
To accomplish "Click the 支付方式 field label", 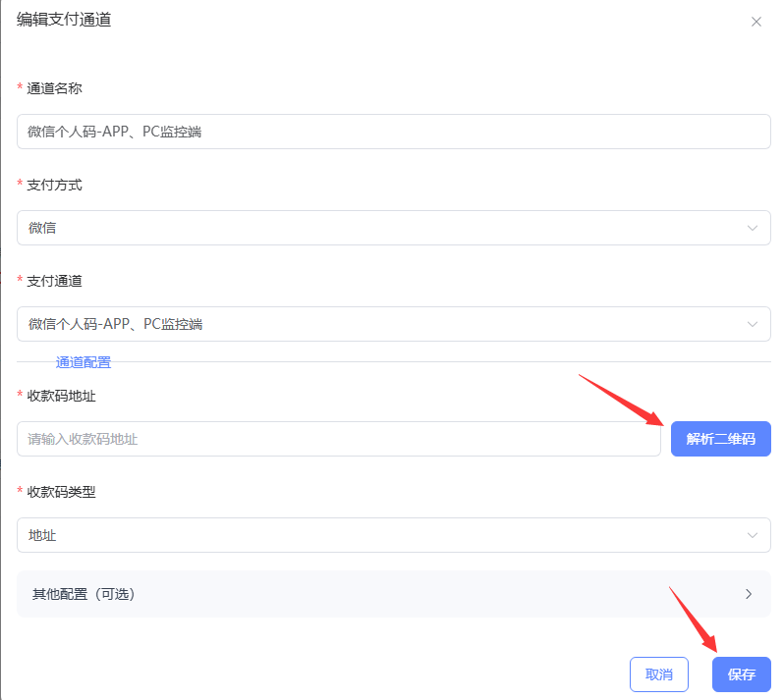I will [54, 186].
